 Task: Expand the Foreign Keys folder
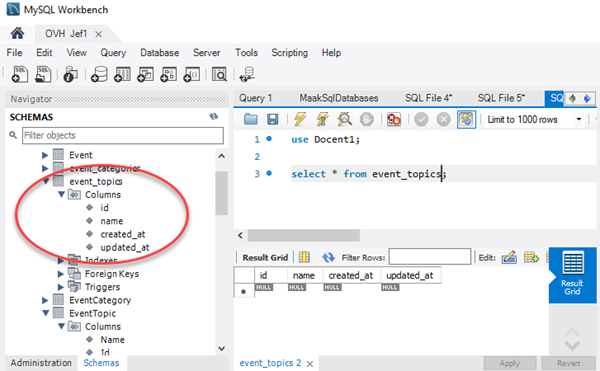click(x=60, y=274)
